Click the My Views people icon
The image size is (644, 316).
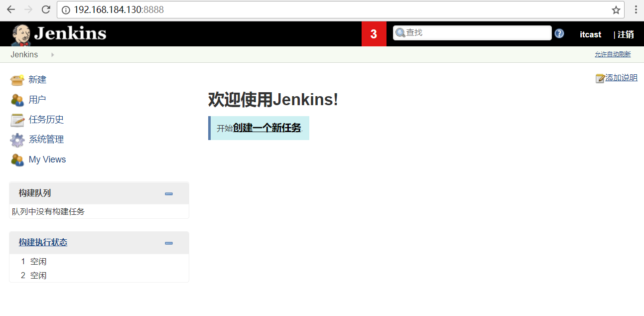click(17, 159)
